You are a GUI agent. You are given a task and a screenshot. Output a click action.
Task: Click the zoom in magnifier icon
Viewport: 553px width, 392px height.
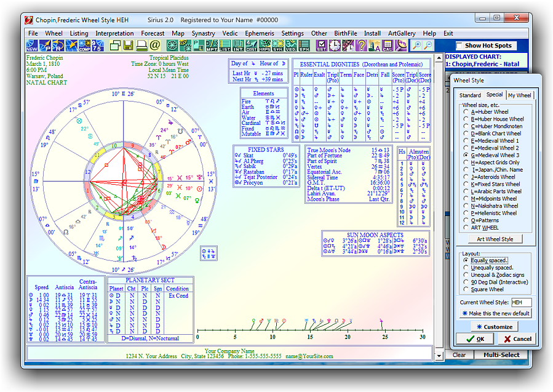(x=416, y=46)
